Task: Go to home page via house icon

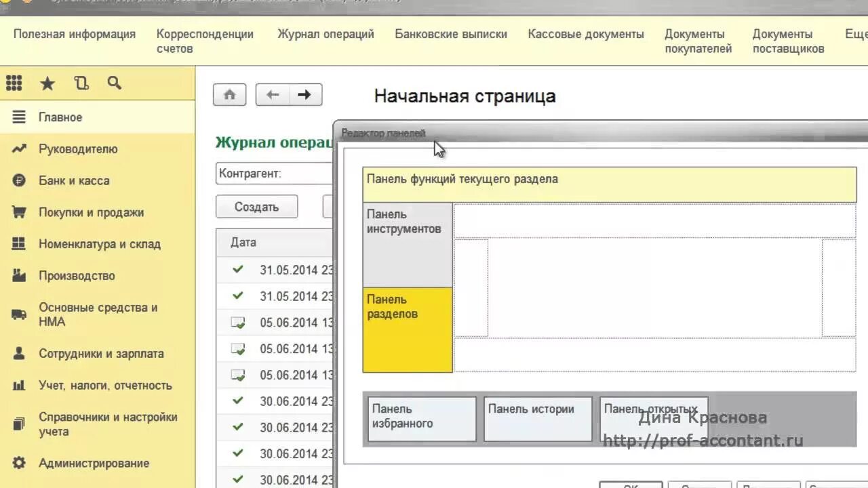Action: pyautogui.click(x=229, y=95)
